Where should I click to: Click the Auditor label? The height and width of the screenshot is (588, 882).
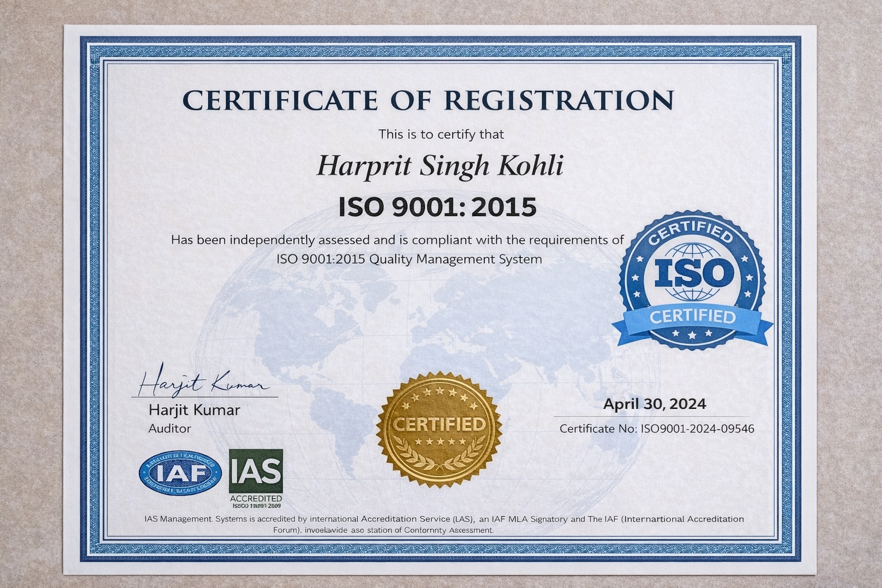point(169,428)
